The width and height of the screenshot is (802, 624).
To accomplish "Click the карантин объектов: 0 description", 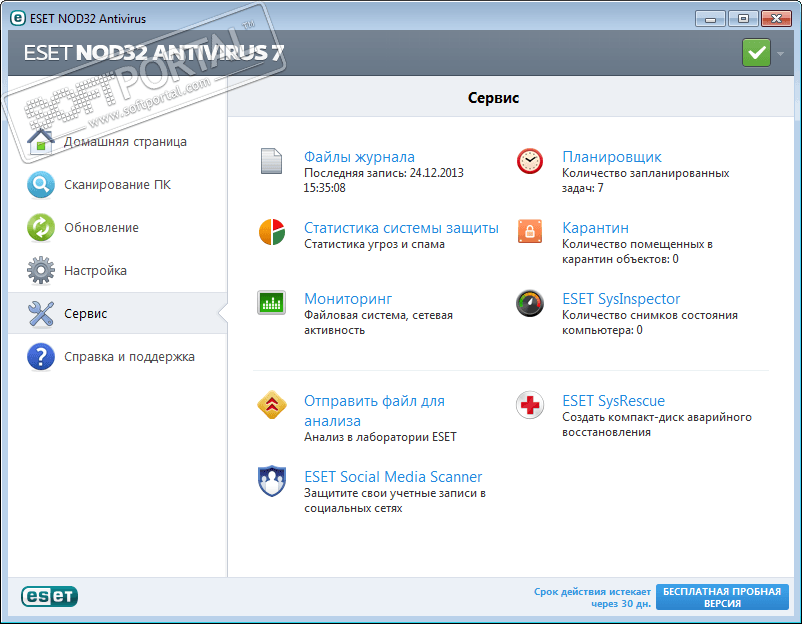I will (x=620, y=259).
